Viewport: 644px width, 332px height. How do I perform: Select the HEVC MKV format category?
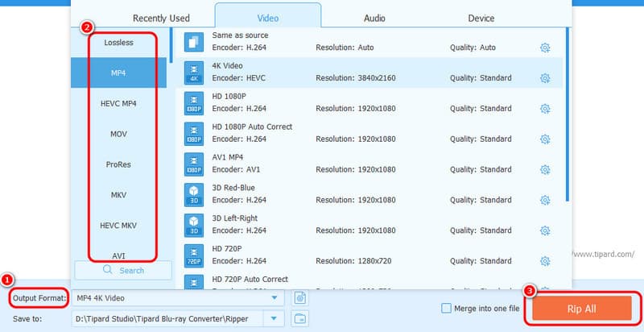[x=118, y=225]
